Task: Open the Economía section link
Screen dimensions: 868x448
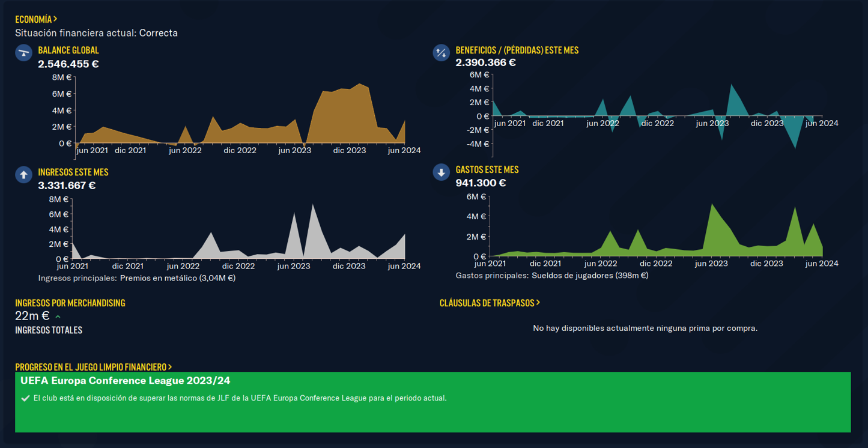Action: [x=36, y=19]
